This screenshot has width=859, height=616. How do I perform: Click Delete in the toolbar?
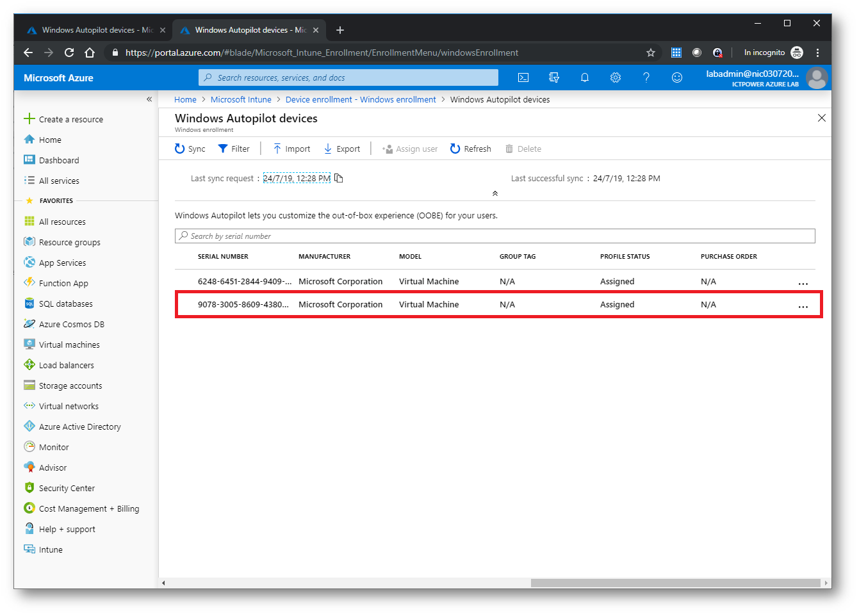pyautogui.click(x=523, y=149)
